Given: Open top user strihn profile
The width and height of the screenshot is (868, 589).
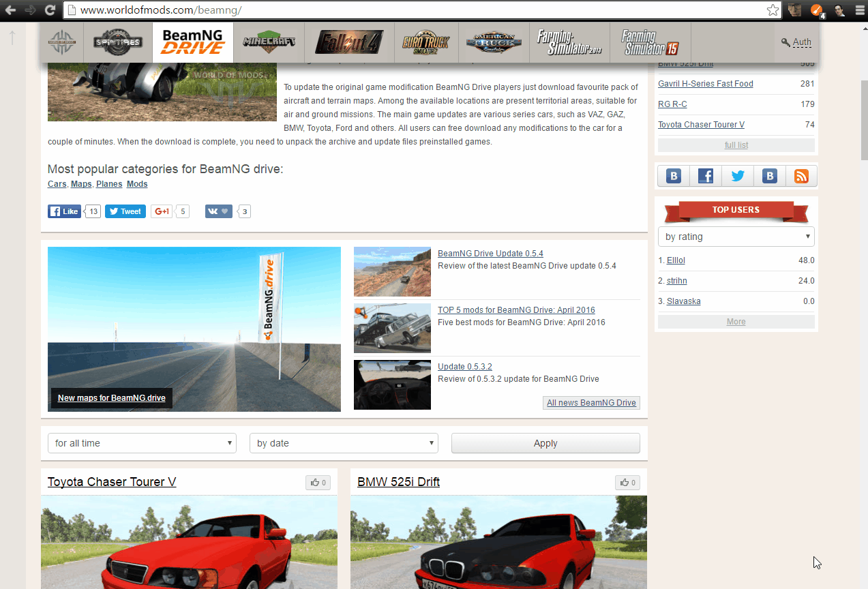Looking at the screenshot, I should tap(677, 281).
